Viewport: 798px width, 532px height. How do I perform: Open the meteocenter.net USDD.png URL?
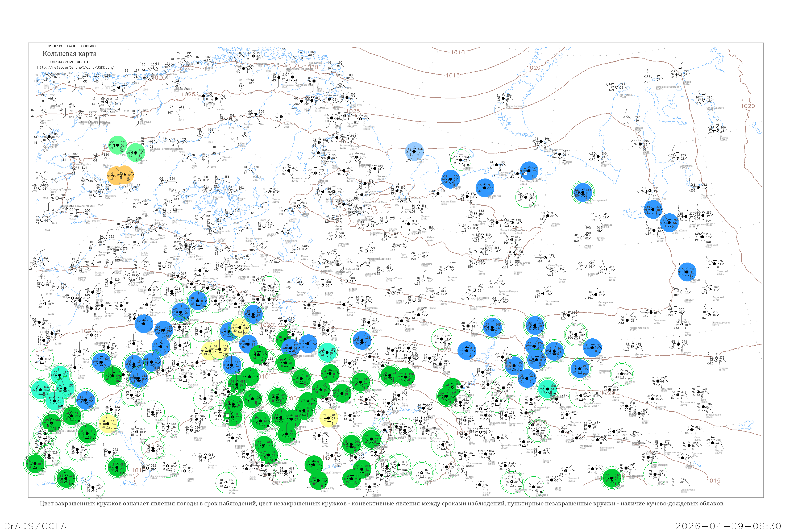(x=75, y=68)
